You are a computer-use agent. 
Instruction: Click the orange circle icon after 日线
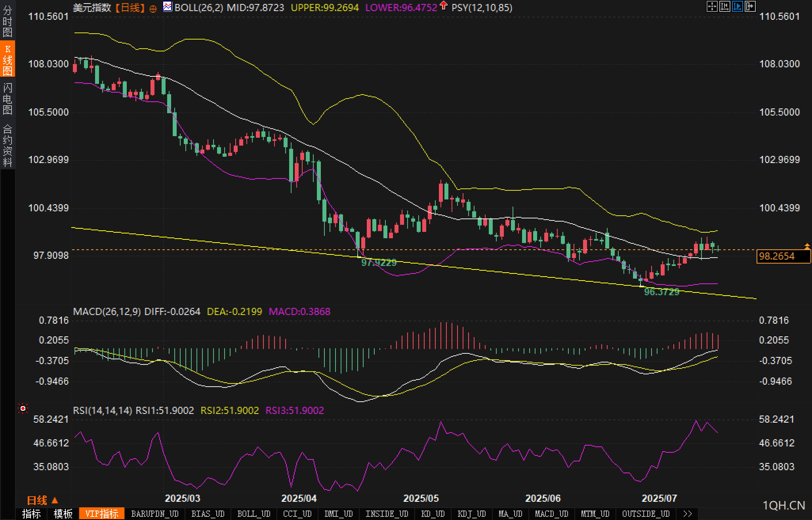coord(153,8)
